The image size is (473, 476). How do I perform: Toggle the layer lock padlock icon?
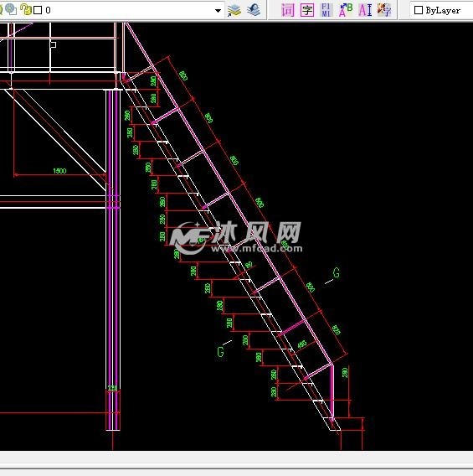click(x=27, y=9)
